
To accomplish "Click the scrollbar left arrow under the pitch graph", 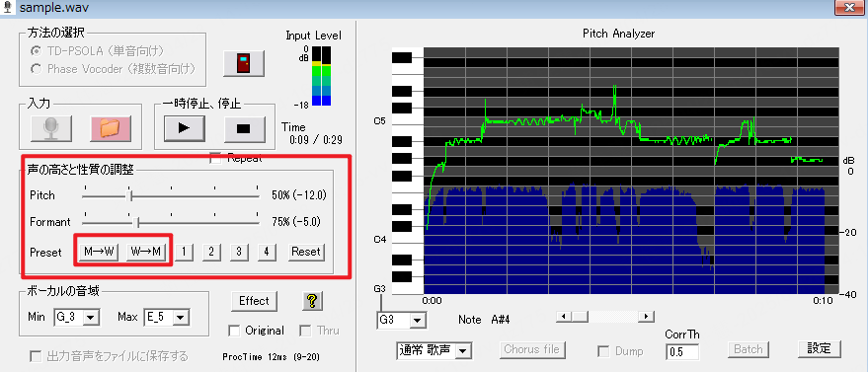I will [564, 316].
